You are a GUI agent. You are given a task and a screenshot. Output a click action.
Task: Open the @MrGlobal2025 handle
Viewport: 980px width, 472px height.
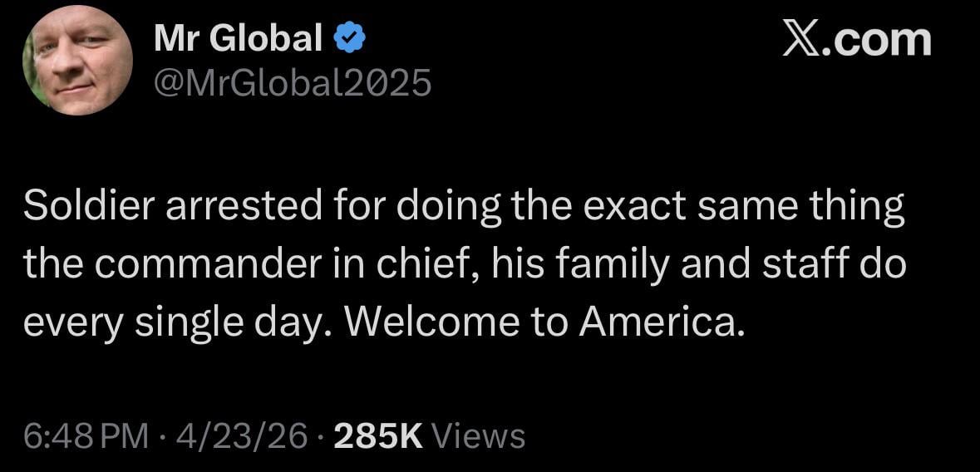coord(293,82)
